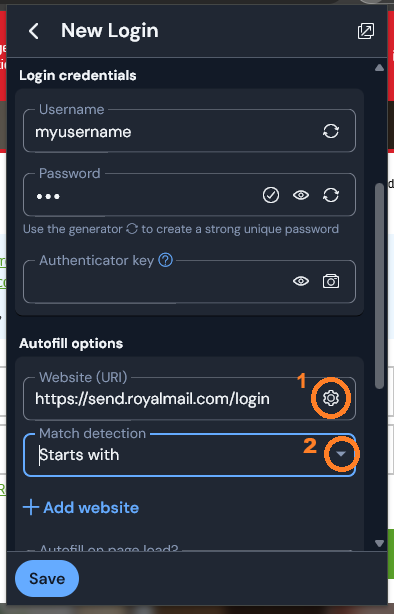Screen dimensions: 394x614
Task: Expand the Match detection dropdown arrow
Action: point(341,454)
